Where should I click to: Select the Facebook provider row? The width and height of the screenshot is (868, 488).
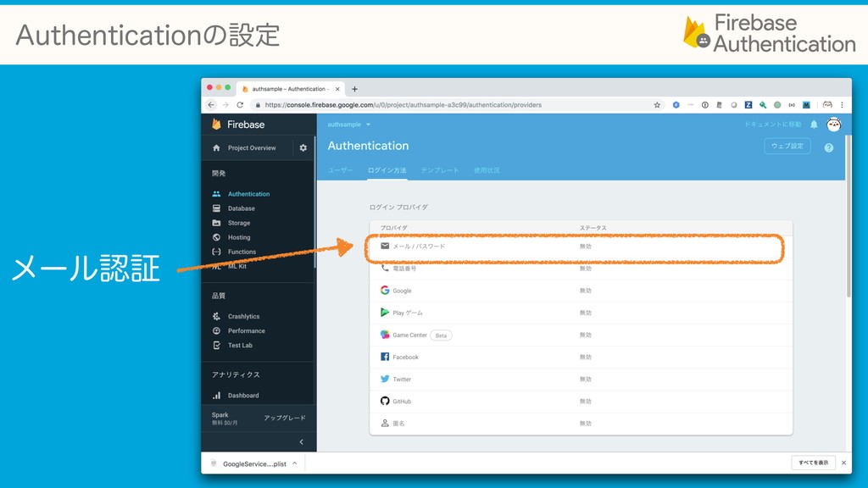(x=581, y=357)
